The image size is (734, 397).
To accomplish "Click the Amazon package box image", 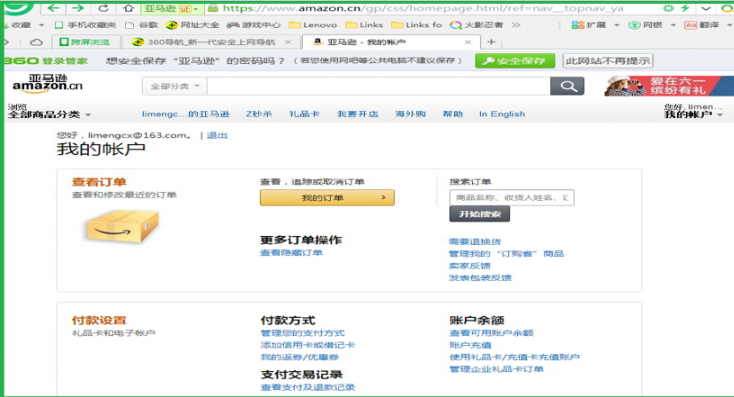I will point(123,226).
